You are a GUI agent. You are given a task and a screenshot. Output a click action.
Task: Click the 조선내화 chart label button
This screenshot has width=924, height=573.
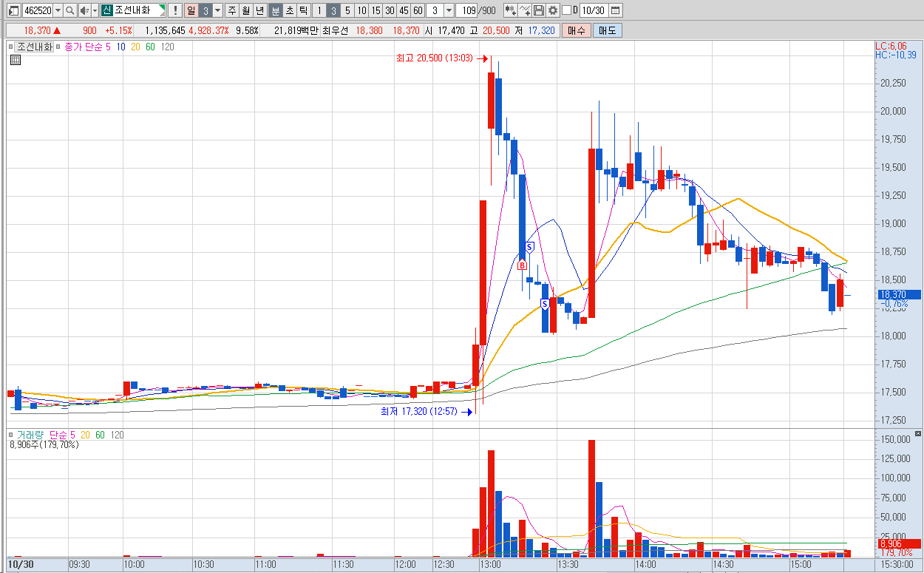[35, 47]
